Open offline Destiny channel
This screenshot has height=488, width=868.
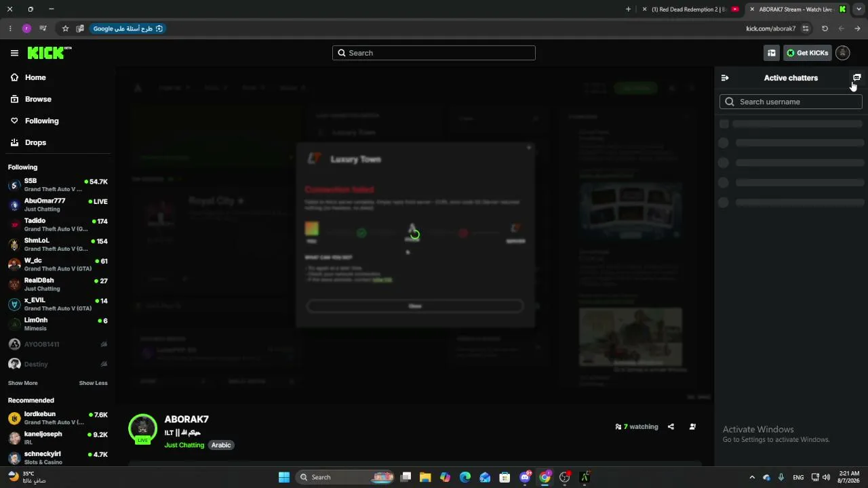(58, 364)
